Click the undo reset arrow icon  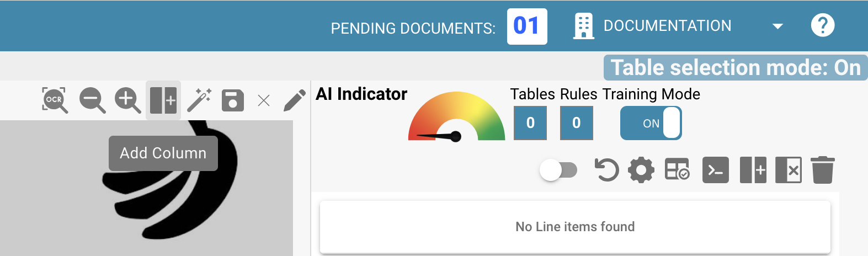(x=606, y=170)
